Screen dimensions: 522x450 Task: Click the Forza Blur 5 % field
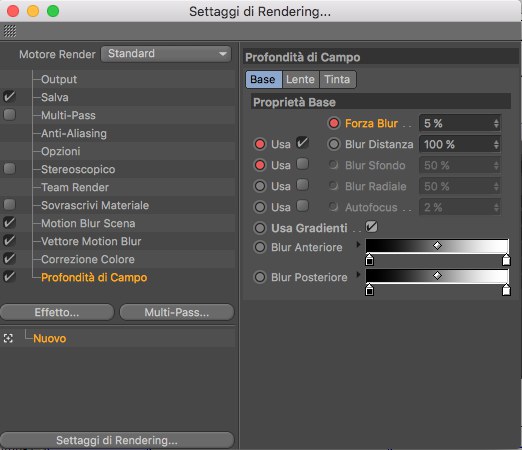[x=460, y=123]
